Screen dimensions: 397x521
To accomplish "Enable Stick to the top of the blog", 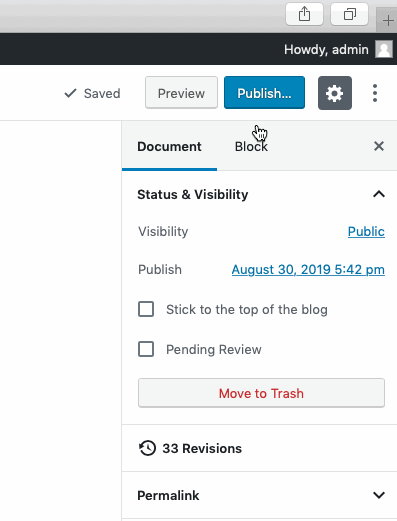I will tap(146, 309).
